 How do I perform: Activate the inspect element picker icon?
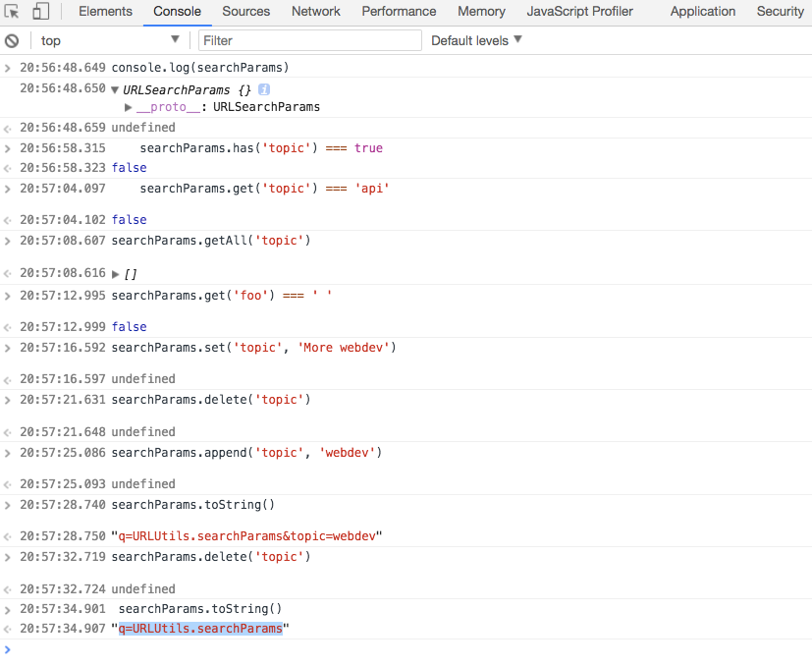coord(12,12)
